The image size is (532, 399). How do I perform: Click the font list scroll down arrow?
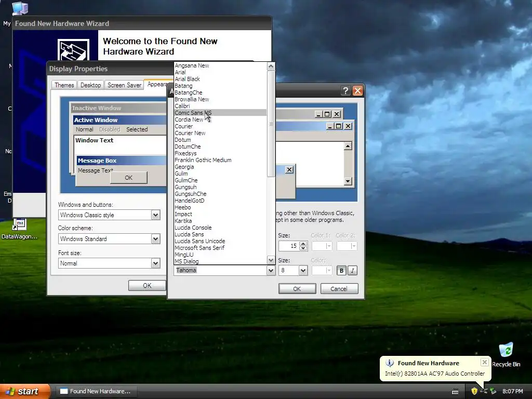click(x=271, y=260)
